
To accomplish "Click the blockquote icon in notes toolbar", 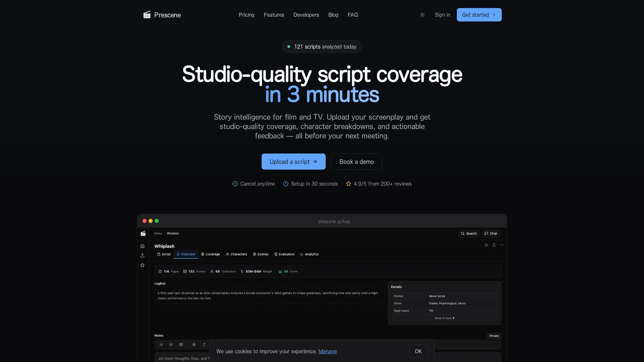I will (181, 345).
